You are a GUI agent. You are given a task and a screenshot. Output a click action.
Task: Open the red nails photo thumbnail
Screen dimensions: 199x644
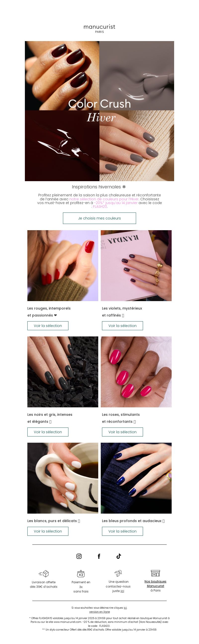pos(63,266)
